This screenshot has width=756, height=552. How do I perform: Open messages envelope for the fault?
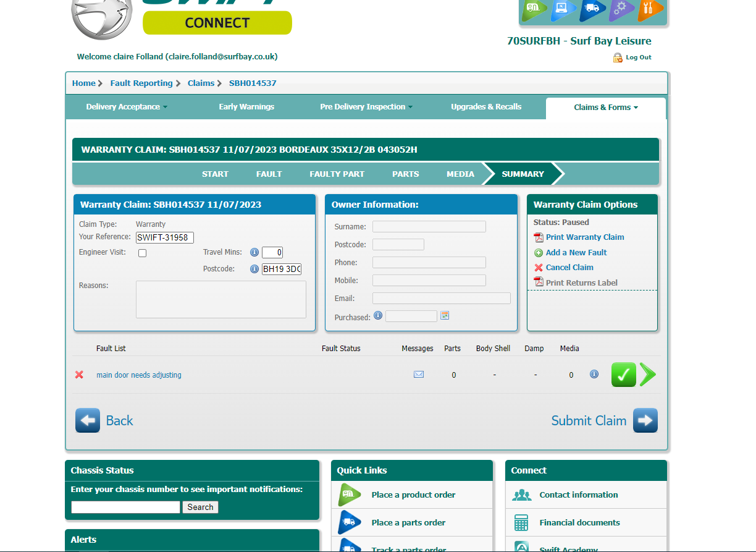[419, 374]
